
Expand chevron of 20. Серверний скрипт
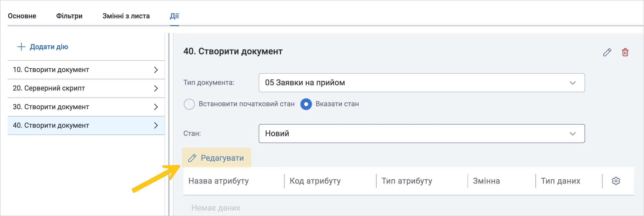pyautogui.click(x=156, y=88)
